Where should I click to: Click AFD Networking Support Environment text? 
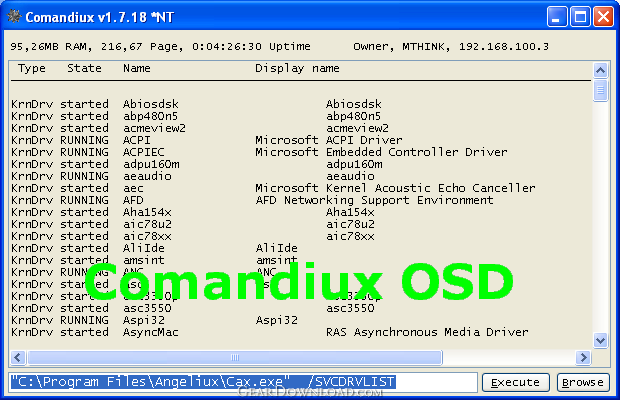(x=374, y=200)
